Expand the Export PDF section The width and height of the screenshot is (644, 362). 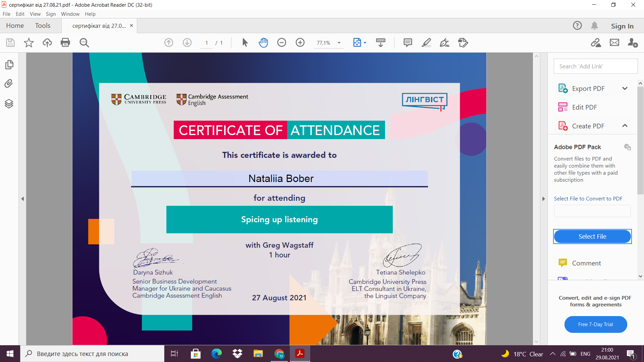tap(625, 88)
